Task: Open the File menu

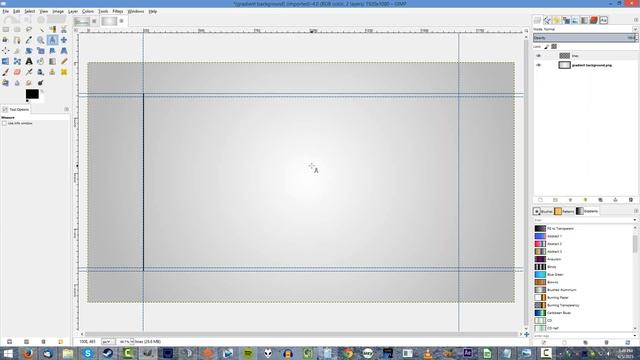Action: click(6, 11)
